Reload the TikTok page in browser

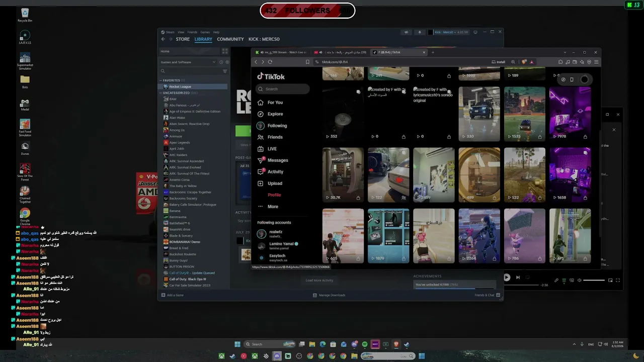[x=270, y=62]
